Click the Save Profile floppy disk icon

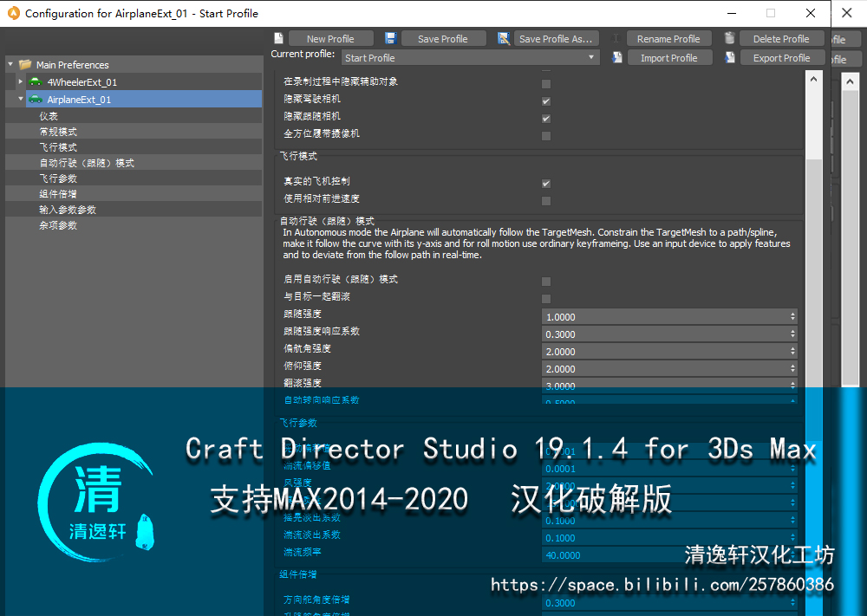(x=391, y=38)
